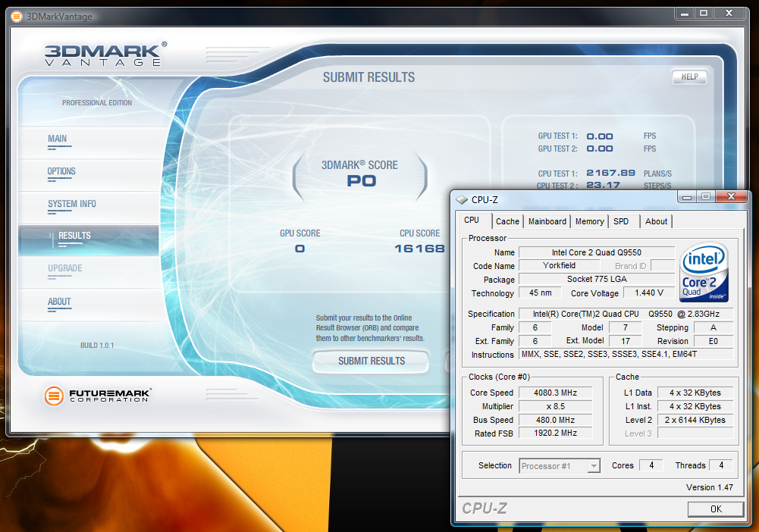Screen dimensions: 759x532
Task: Switch to the Cache tab in CPU-Z
Action: [x=507, y=221]
